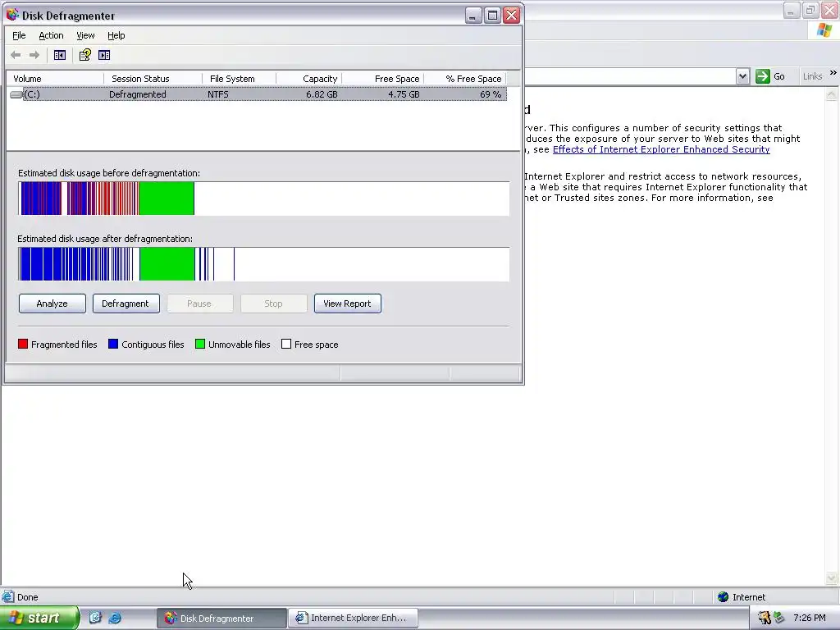This screenshot has width=840, height=630.
Task: Click the network tray icon near the clock
Action: [778, 618]
